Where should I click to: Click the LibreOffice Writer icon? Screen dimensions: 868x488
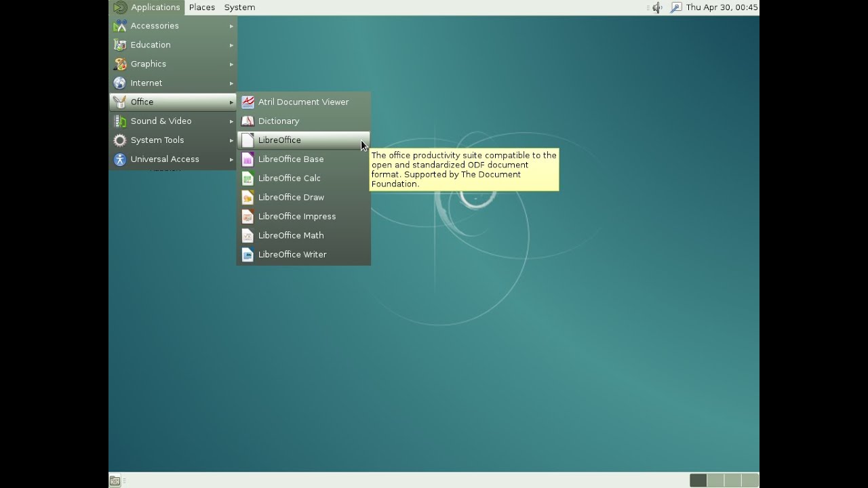pyautogui.click(x=248, y=254)
